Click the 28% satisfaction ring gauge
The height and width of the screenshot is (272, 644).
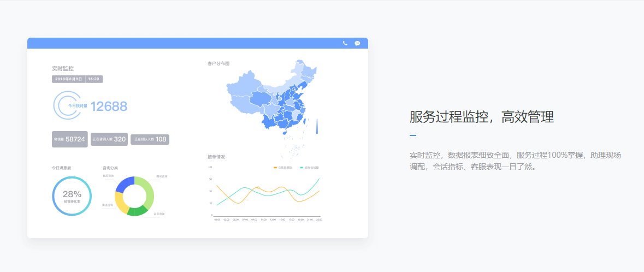pos(72,196)
